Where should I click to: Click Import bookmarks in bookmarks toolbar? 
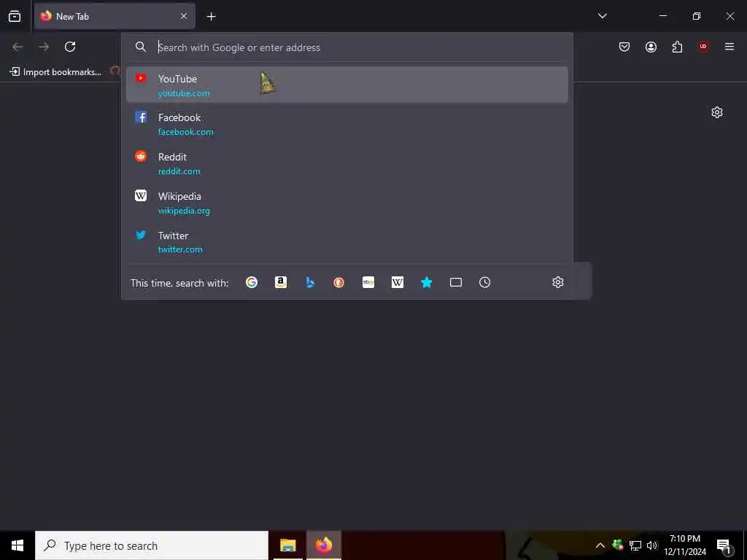click(55, 72)
